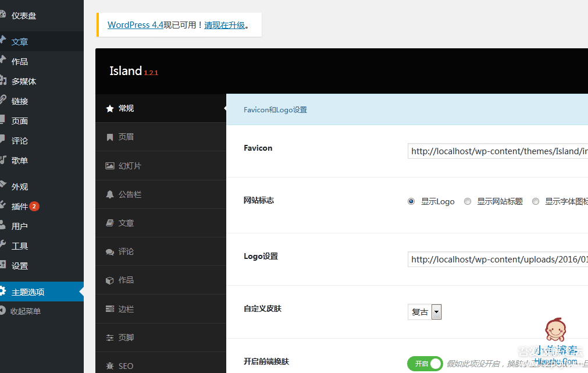Viewport: 588px width, 373px height.
Task: Open the 多媒体 (Media) section in sidebar
Action: click(x=22, y=81)
